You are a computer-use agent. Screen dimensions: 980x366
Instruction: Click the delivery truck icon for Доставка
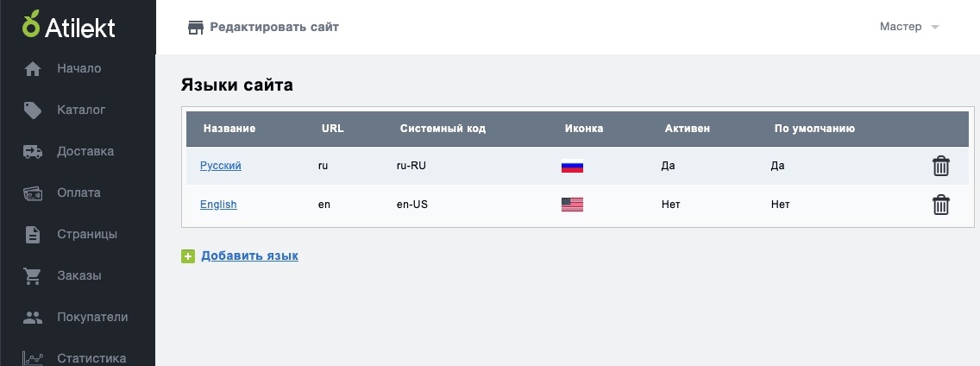point(33,151)
